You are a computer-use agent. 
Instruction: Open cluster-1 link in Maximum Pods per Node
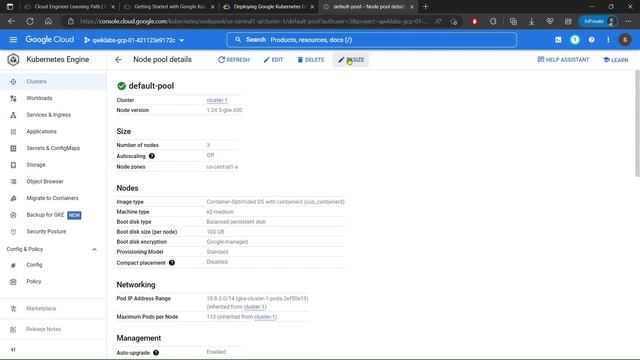pos(264,317)
